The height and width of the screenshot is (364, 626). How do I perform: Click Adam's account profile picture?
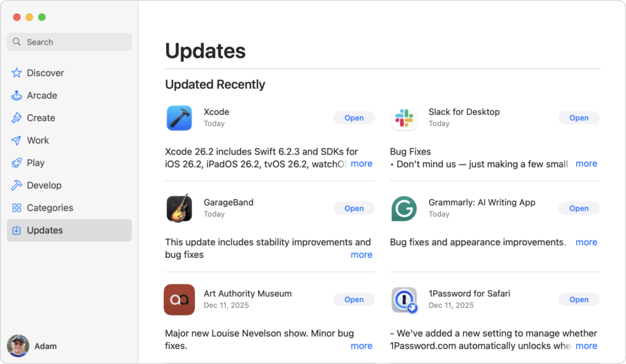tap(18, 345)
